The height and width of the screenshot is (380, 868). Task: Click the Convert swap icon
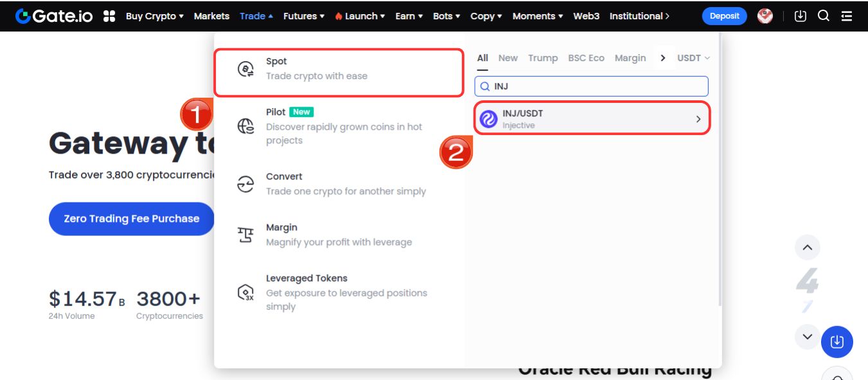tap(245, 184)
